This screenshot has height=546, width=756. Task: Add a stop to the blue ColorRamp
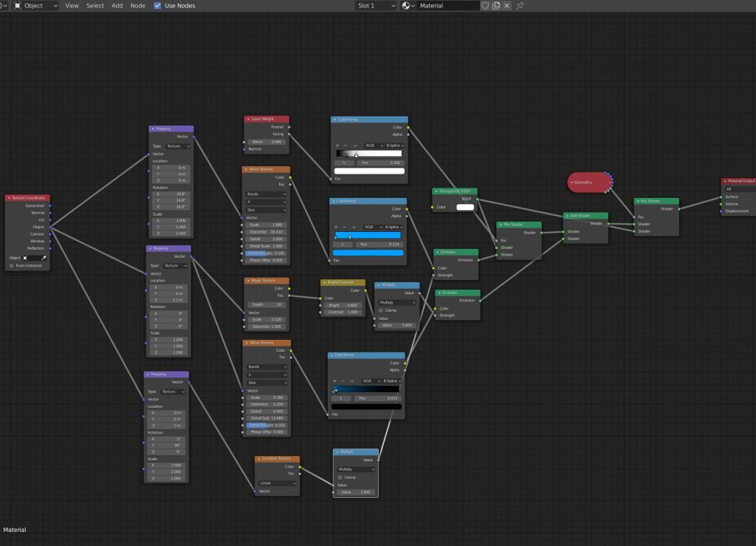pos(336,227)
